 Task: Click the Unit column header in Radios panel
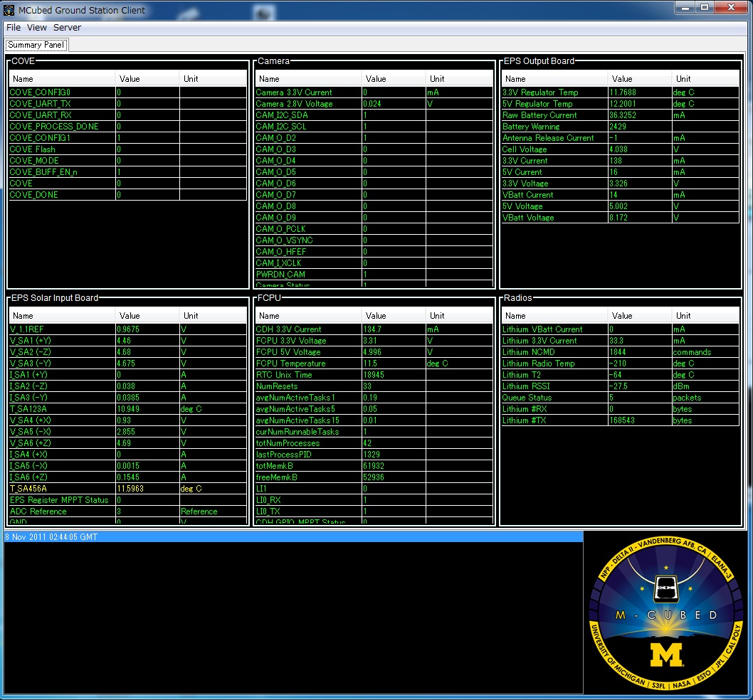(683, 315)
